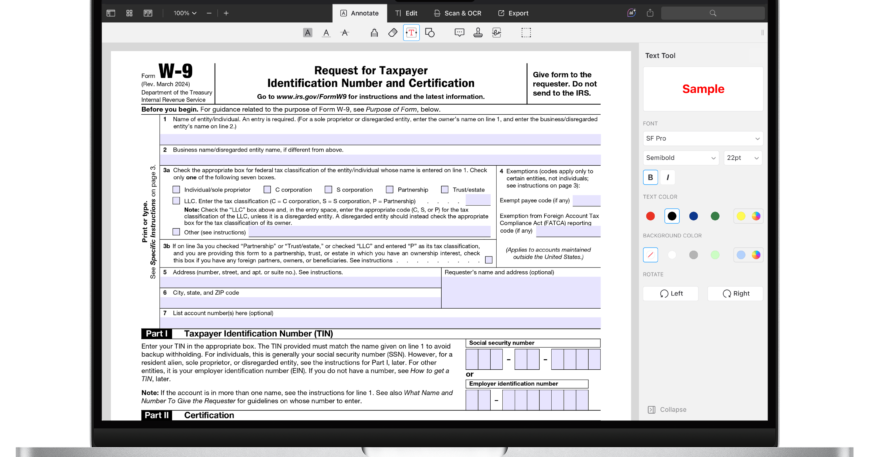Collapse the Text Tool sidebar

667,409
